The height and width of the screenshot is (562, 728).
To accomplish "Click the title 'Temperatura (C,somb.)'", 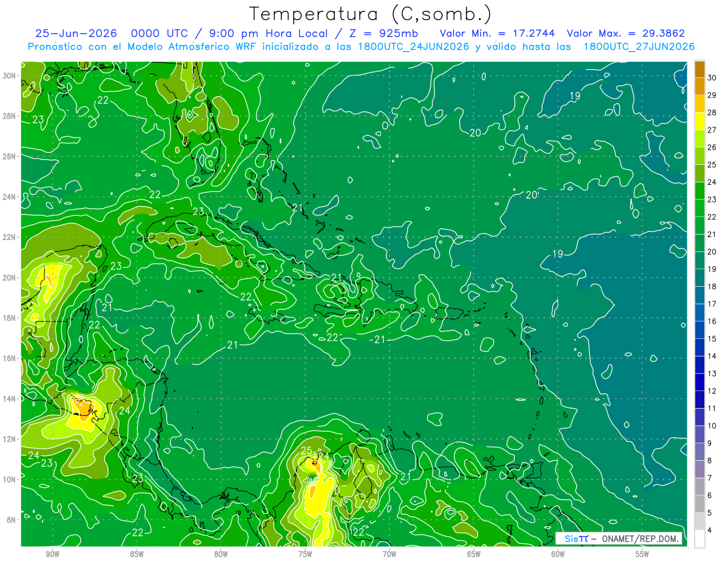I will tap(370, 15).
